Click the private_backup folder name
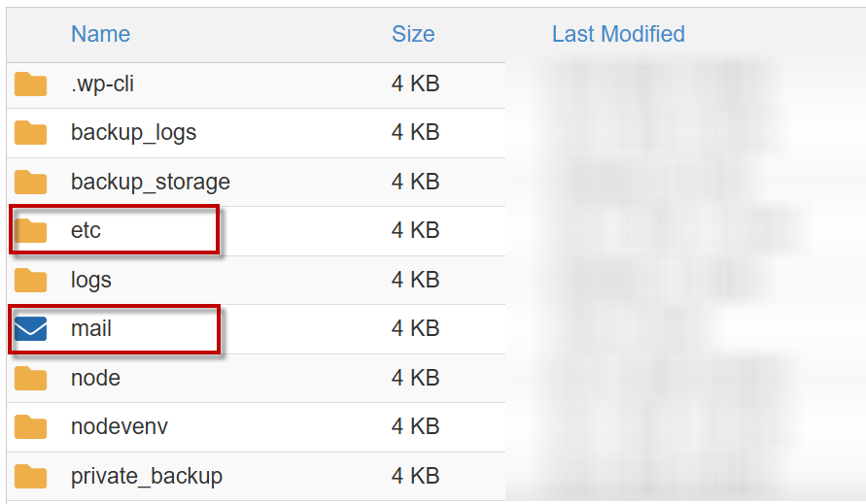 [146, 477]
